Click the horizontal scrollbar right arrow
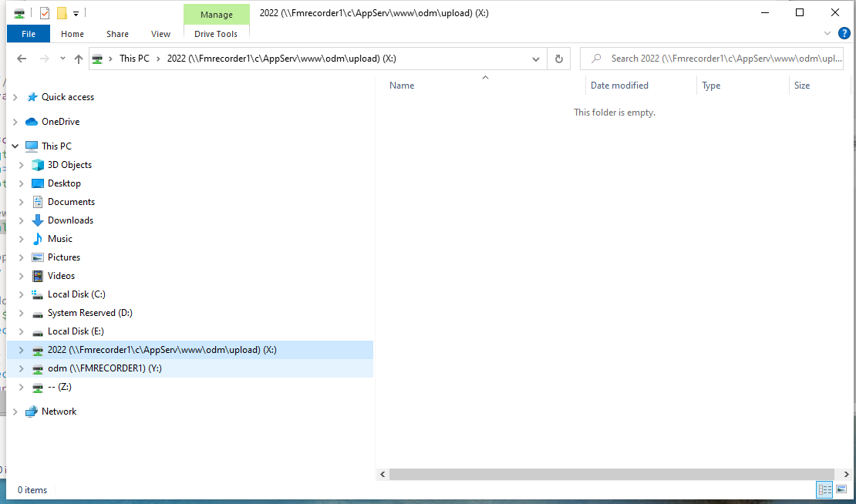856x504 pixels. tap(846, 475)
